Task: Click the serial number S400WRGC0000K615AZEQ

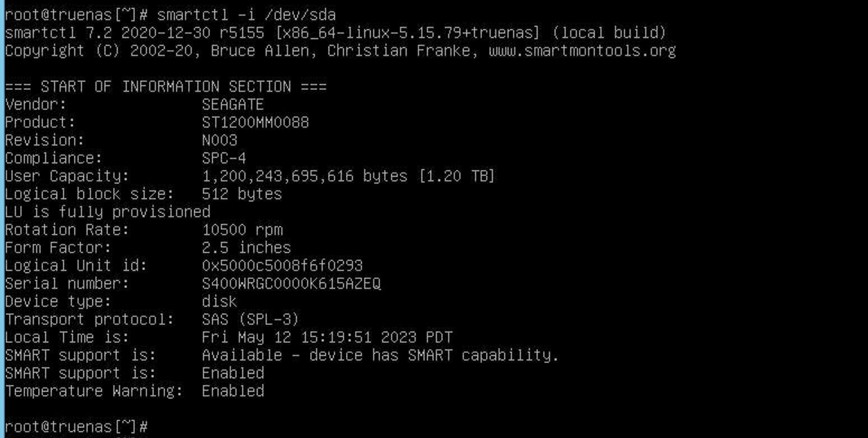Action: tap(291, 284)
